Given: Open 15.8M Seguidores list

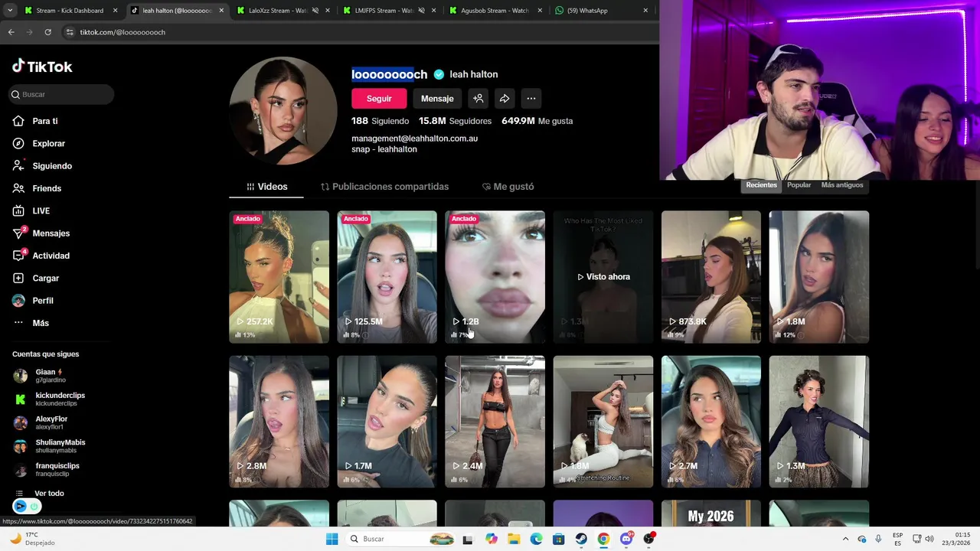Looking at the screenshot, I should [x=455, y=121].
